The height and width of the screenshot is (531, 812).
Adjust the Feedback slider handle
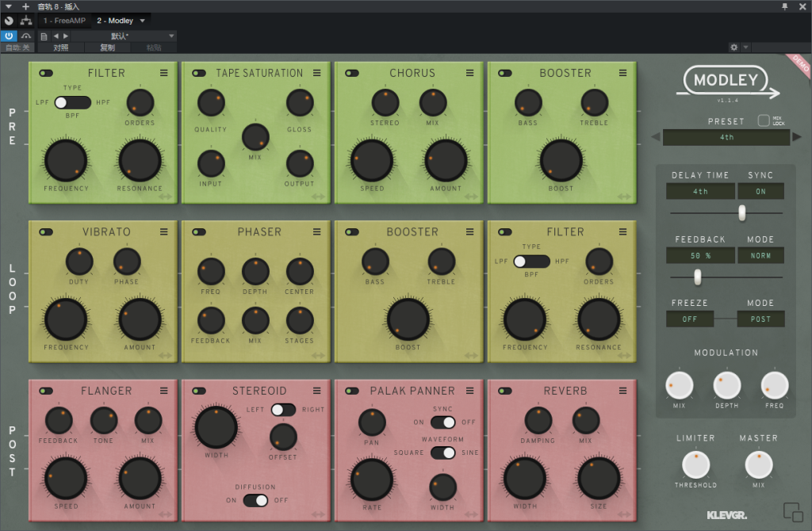pyautogui.click(x=698, y=277)
